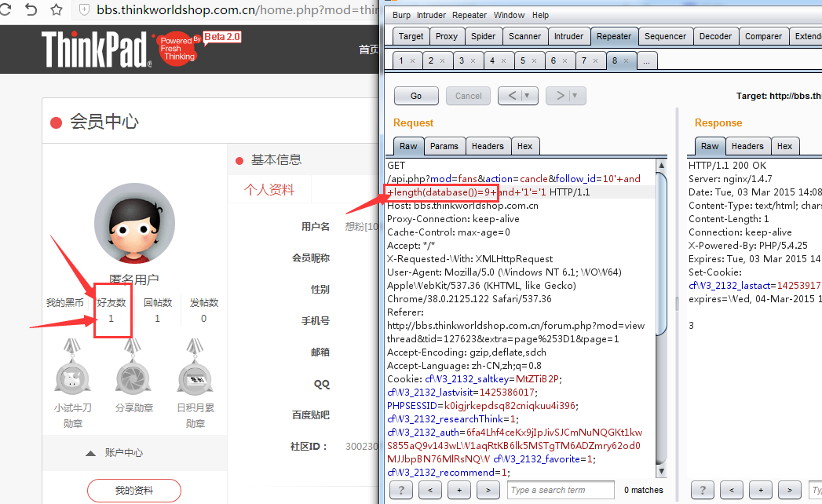The height and width of the screenshot is (504, 822).
Task: Switch to the Decoder tab
Action: (x=715, y=36)
